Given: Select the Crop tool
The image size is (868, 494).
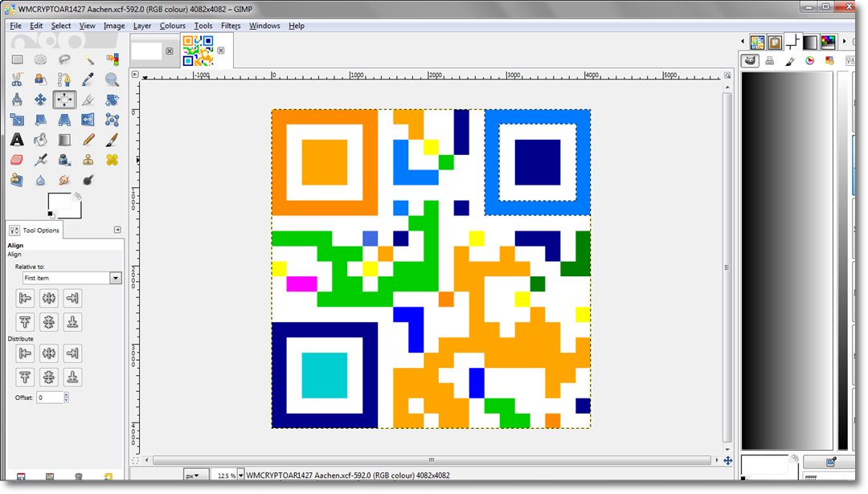Looking at the screenshot, I should pos(88,100).
